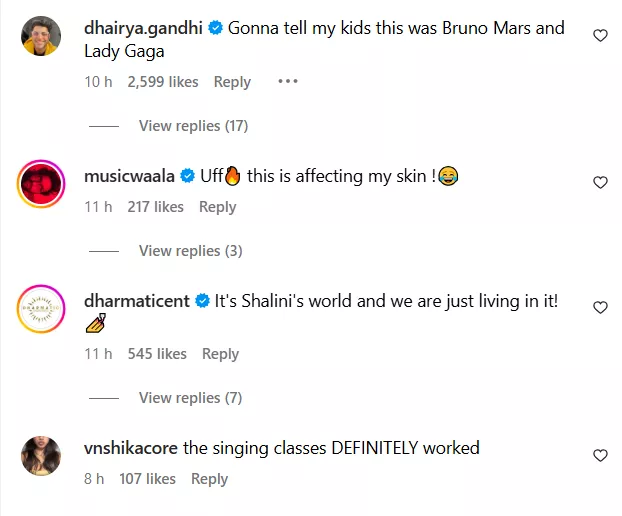Open more options on dhairya.gandhi's comment
The width and height of the screenshot is (622, 516).
pos(288,81)
